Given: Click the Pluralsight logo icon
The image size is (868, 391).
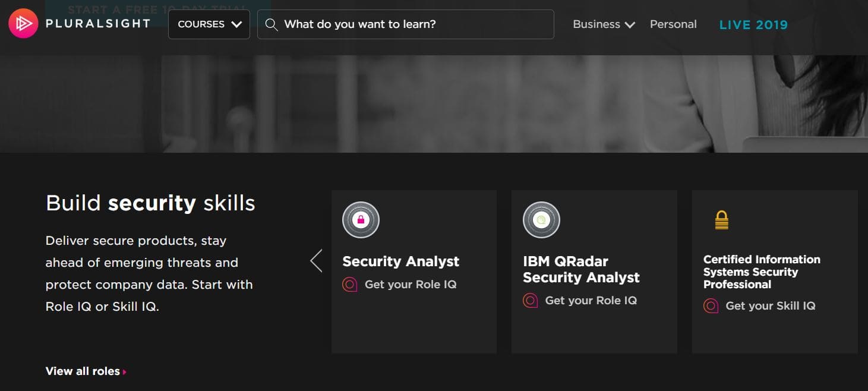Looking at the screenshot, I should coord(23,24).
